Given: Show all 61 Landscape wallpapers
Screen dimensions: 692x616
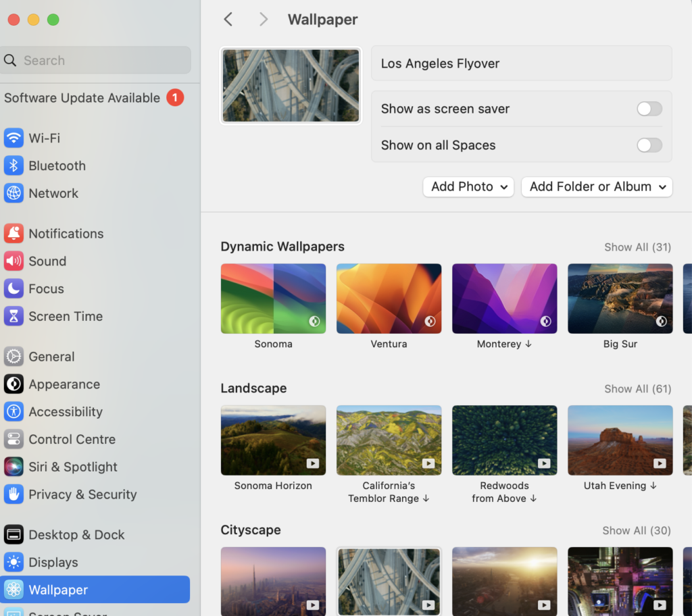Looking at the screenshot, I should (637, 389).
